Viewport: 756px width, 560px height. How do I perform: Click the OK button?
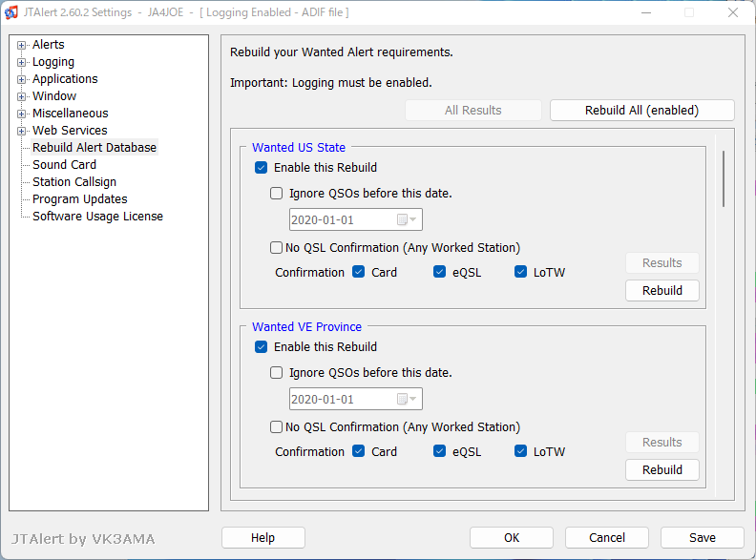512,538
